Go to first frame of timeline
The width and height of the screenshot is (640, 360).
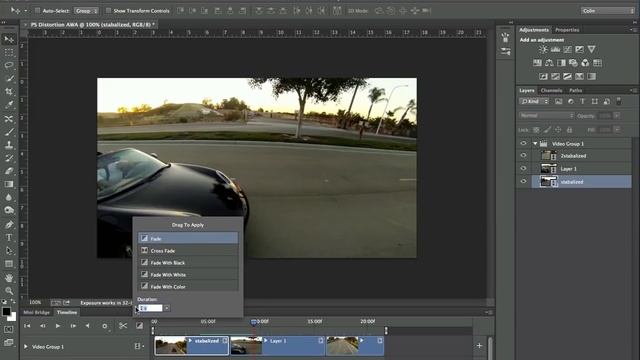27,326
